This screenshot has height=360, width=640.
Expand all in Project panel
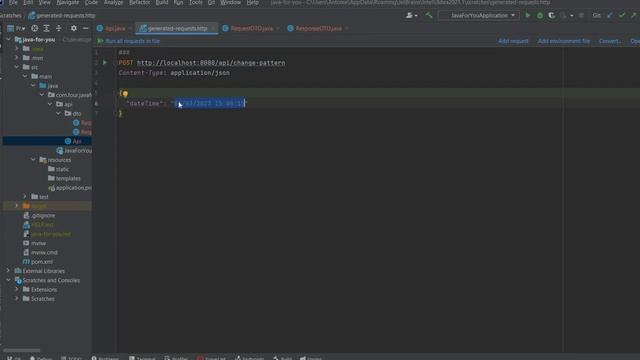(47, 28)
